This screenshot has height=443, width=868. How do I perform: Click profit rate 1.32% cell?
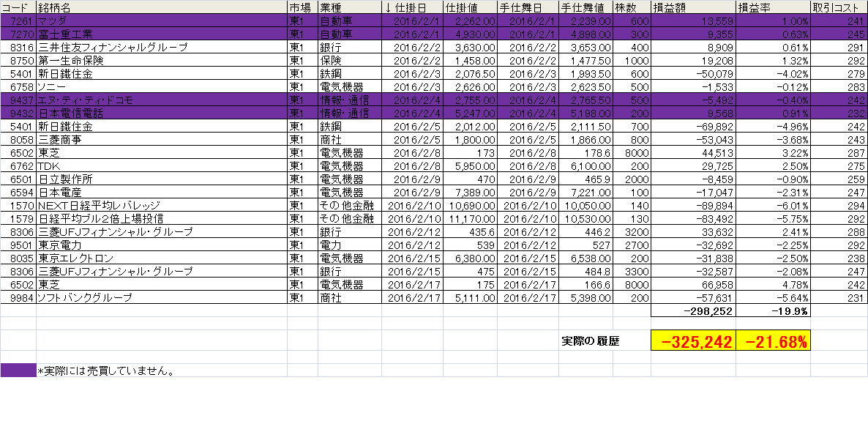click(773, 60)
